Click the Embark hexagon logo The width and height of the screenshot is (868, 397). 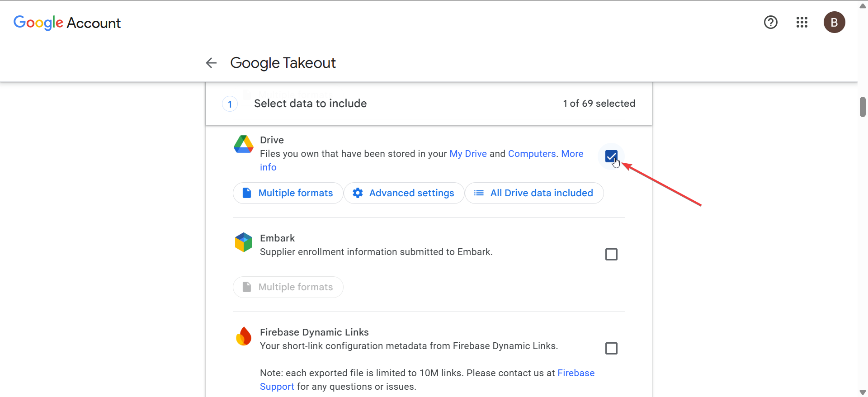[244, 242]
